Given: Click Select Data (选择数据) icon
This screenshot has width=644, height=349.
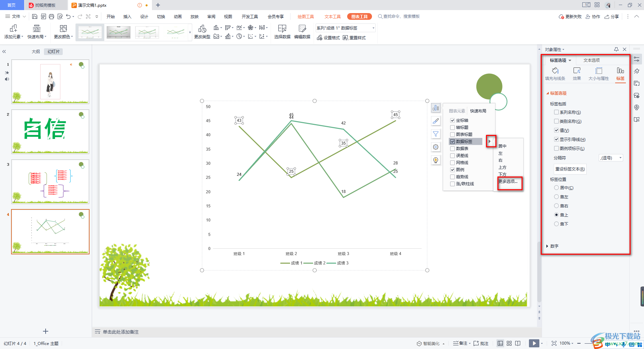Looking at the screenshot, I should click(x=282, y=32).
